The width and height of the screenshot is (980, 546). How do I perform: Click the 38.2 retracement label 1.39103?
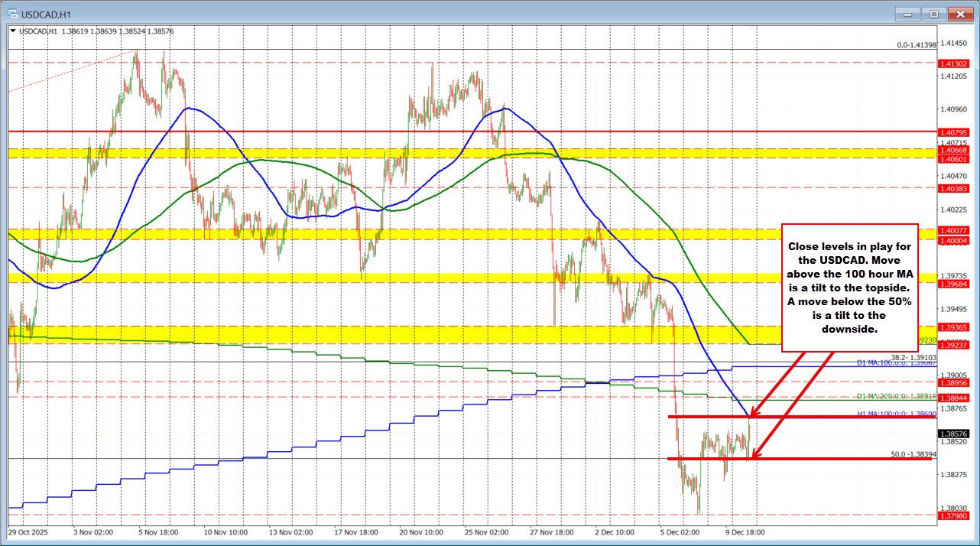point(913,356)
